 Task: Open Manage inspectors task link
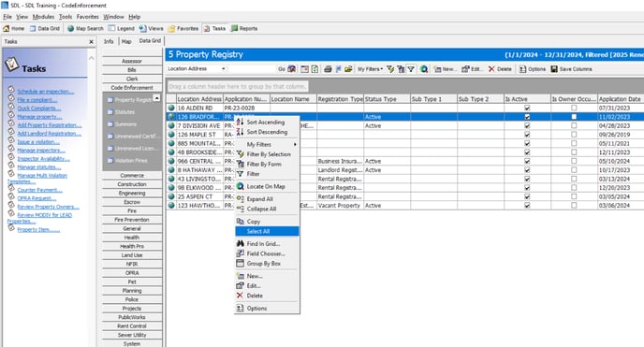pyautogui.click(x=41, y=151)
